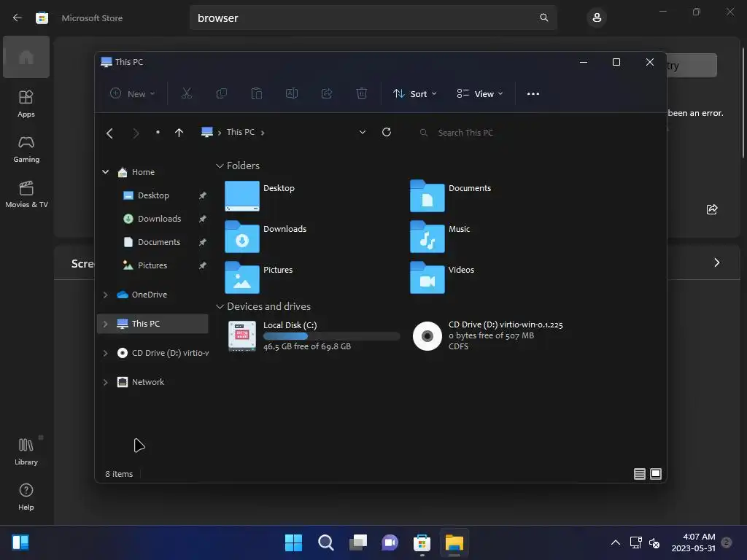Collapse the Devices and drives group
747x560 pixels.
coord(220,307)
